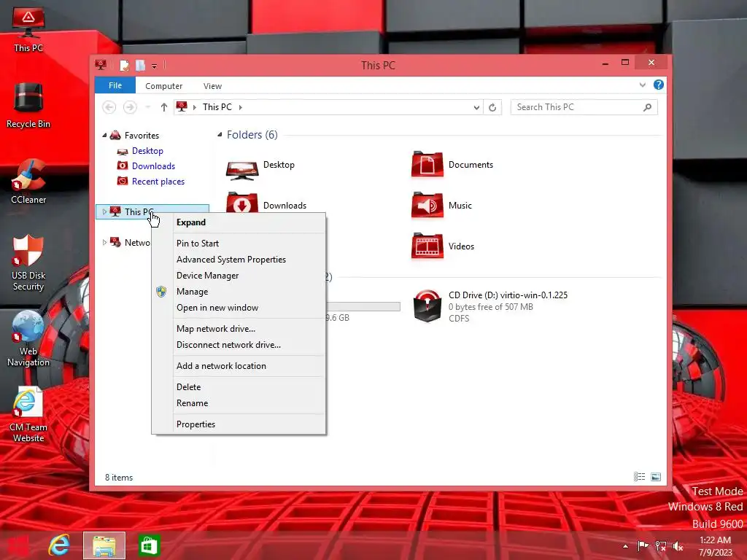Open the File tab
The height and width of the screenshot is (560, 747).
tap(115, 85)
